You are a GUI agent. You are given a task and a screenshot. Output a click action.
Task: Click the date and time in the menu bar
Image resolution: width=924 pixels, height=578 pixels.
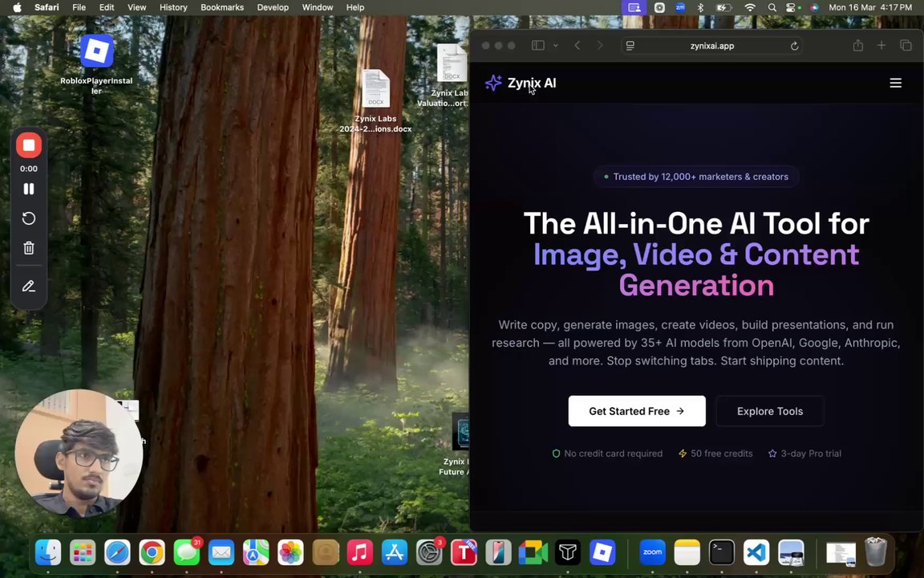(x=870, y=7)
